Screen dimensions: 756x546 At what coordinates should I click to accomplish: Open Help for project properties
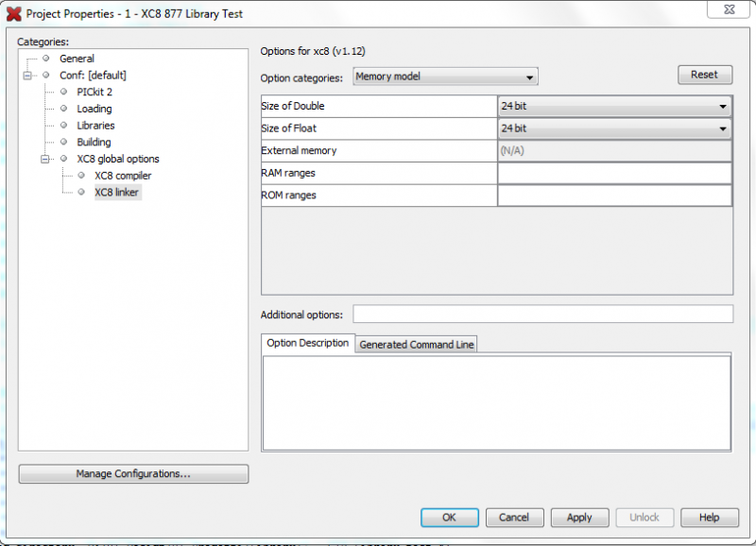pos(710,518)
